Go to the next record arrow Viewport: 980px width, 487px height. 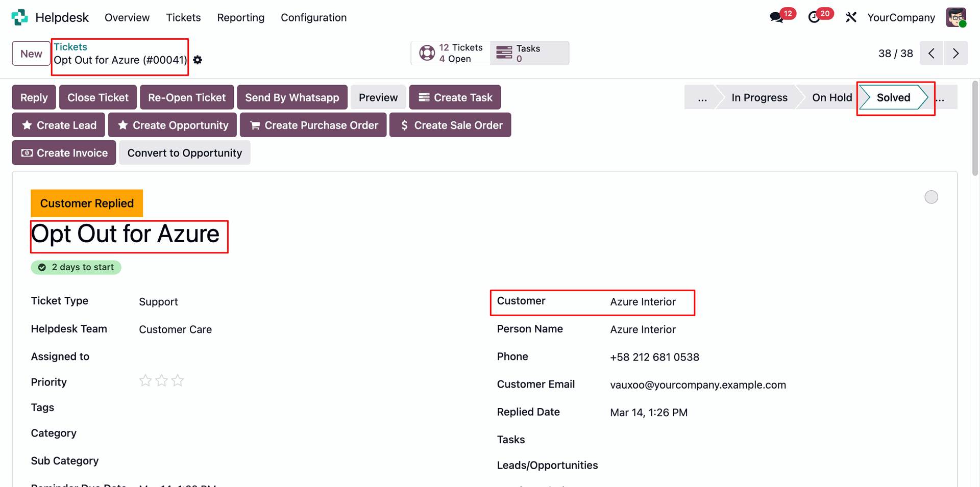pyautogui.click(x=955, y=54)
